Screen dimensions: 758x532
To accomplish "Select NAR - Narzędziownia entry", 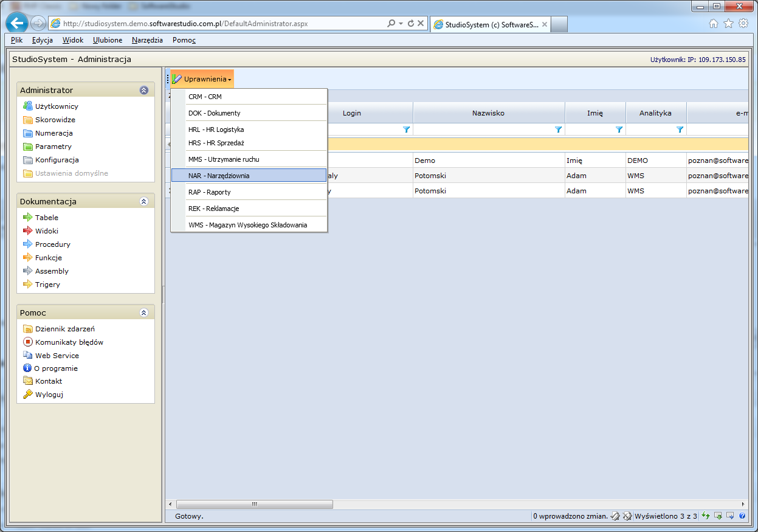I will coord(249,176).
